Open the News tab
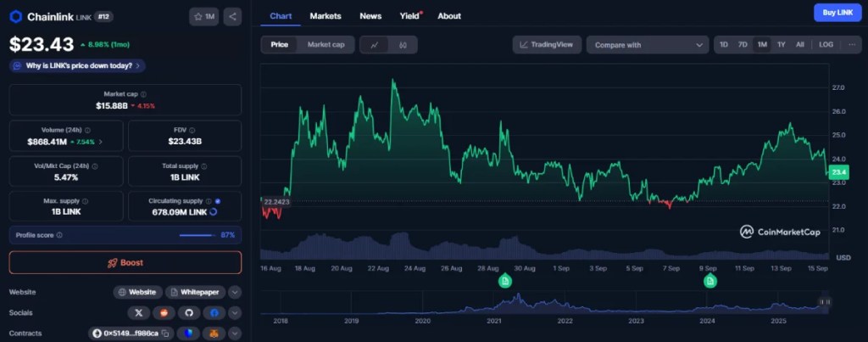This screenshot has height=342, width=868. coord(370,16)
